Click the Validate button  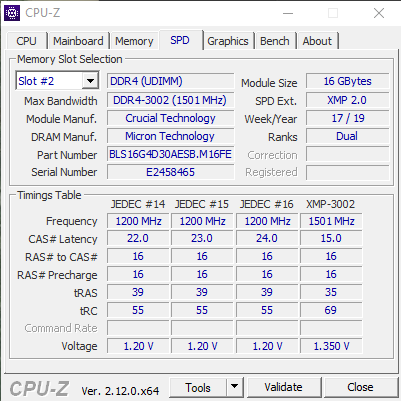click(x=283, y=387)
